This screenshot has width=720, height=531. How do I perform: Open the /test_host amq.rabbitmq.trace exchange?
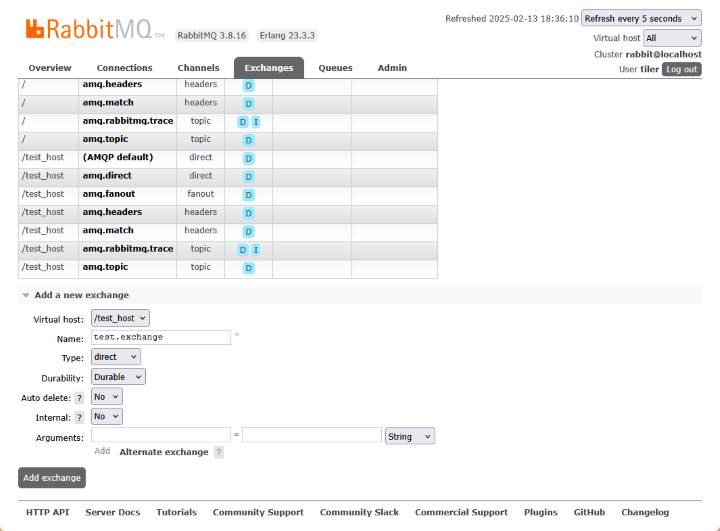[128, 249]
